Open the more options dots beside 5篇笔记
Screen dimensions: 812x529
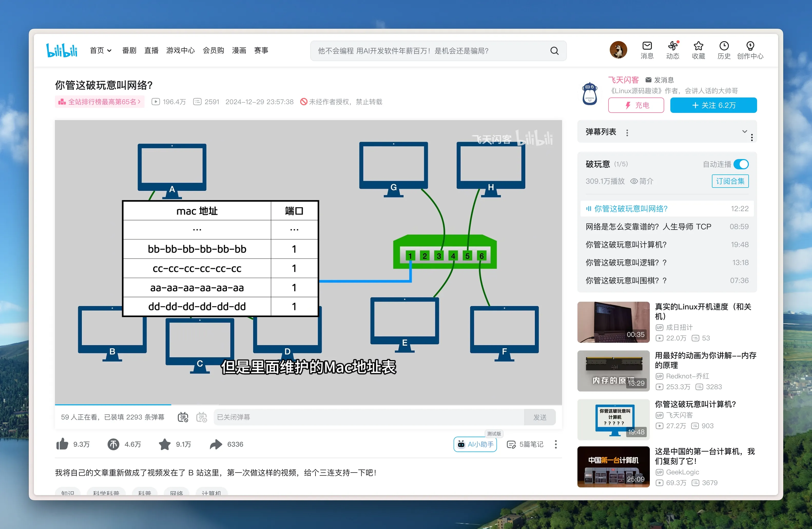556,444
